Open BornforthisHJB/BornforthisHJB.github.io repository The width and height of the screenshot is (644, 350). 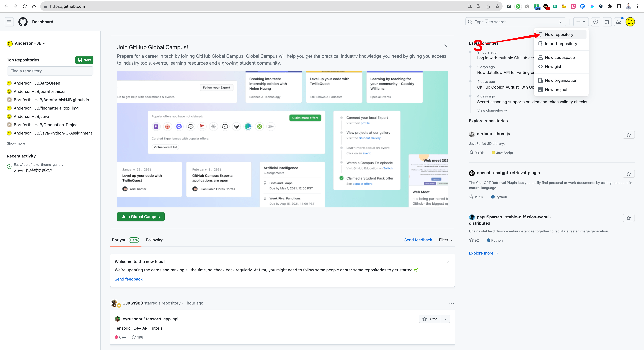click(51, 100)
